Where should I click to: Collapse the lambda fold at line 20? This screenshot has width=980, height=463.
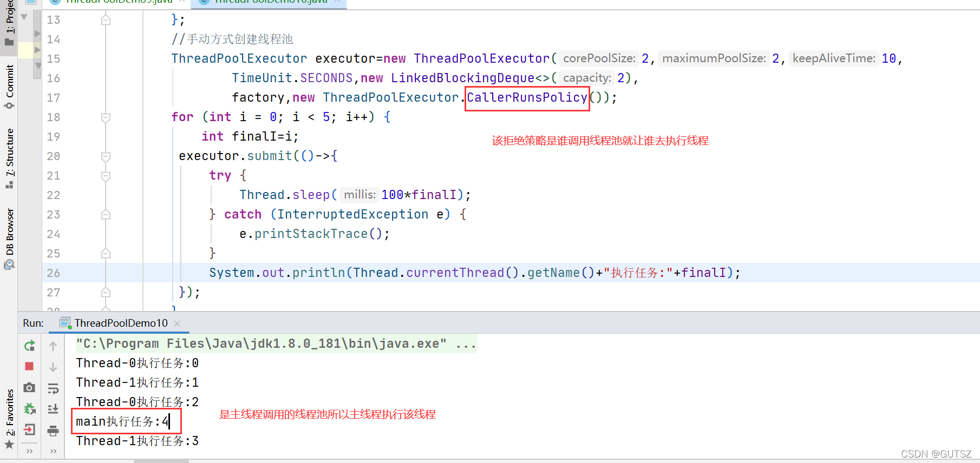point(106,156)
